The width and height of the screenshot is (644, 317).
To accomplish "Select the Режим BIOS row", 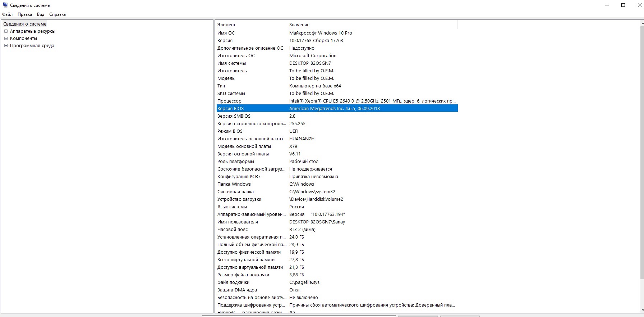I will point(336,131).
